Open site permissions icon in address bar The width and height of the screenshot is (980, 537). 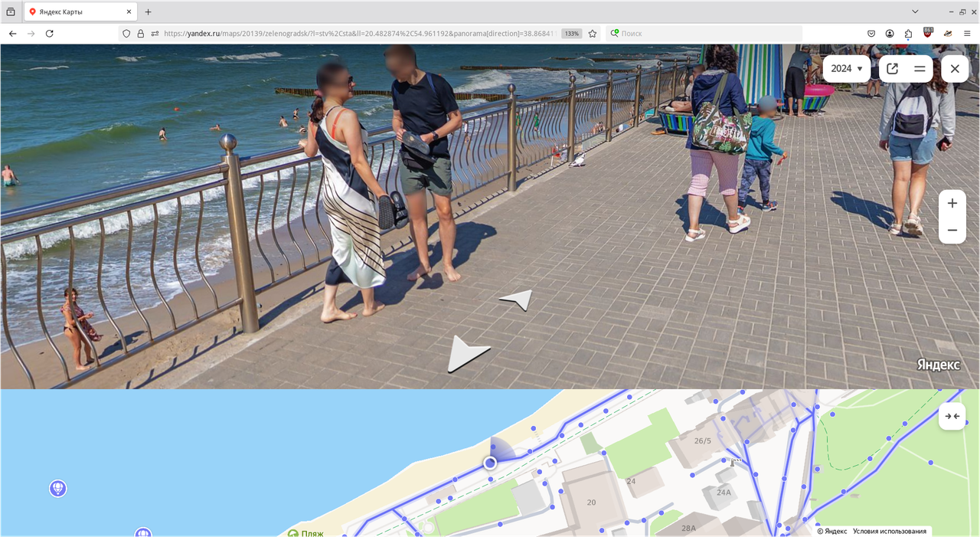click(155, 34)
